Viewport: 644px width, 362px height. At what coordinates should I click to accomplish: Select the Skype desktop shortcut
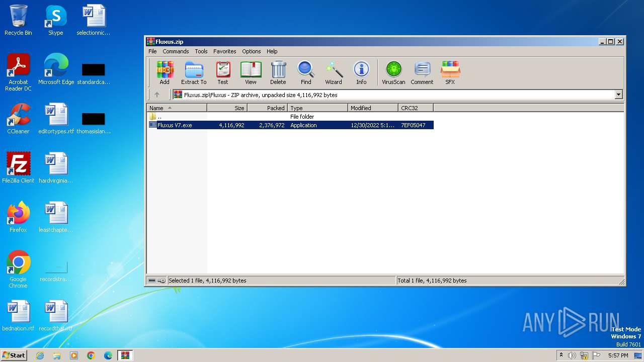pyautogui.click(x=55, y=20)
